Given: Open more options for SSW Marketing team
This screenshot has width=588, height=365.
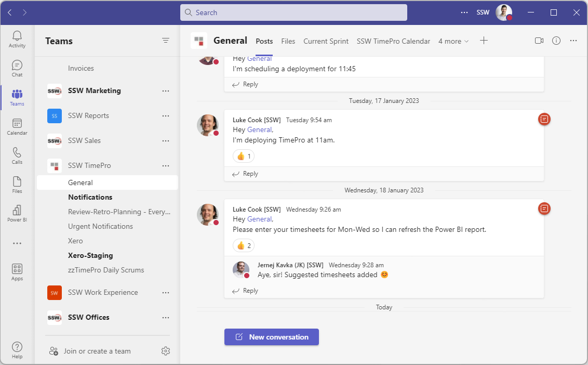Looking at the screenshot, I should pos(166,91).
